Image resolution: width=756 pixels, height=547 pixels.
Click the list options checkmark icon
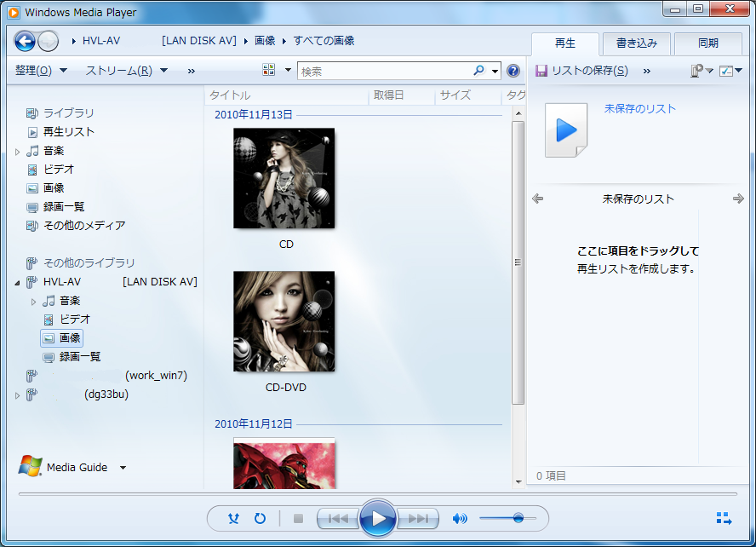coord(725,71)
